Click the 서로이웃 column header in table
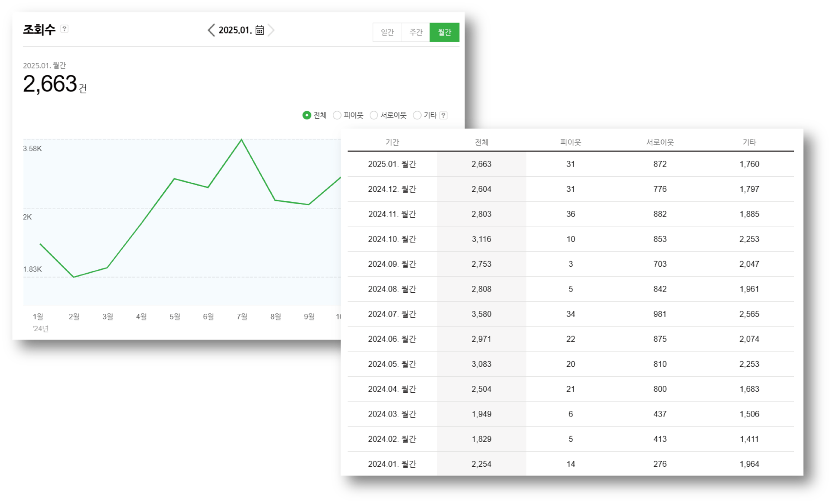 pyautogui.click(x=660, y=142)
